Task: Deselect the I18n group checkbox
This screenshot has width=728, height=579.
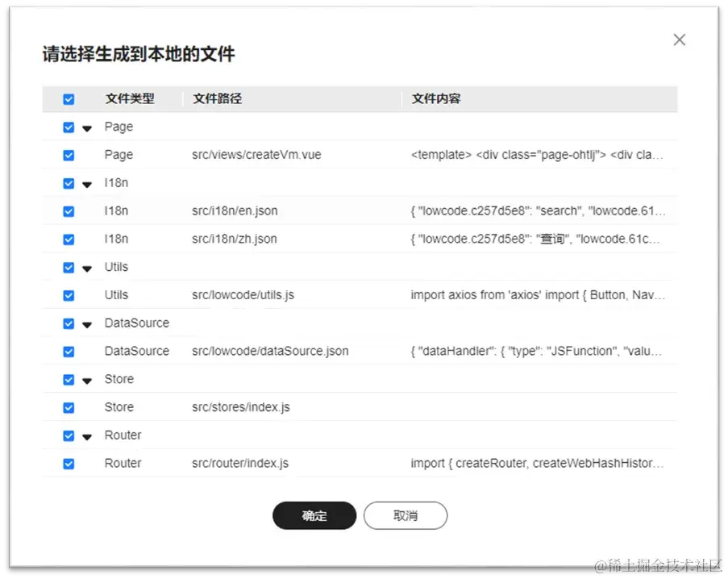Action: 69,183
